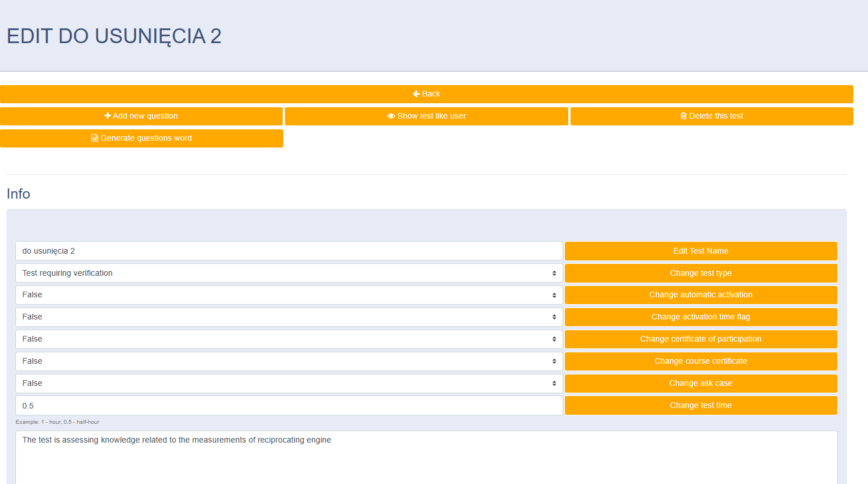Open the certificate of participation dropdown
Viewport: 868px width, 484px height.
click(x=289, y=339)
